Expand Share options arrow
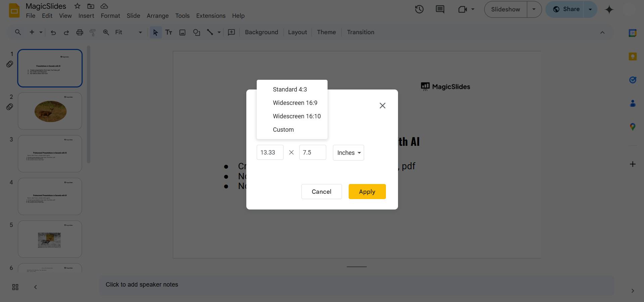This screenshot has width=644, height=302. 590,9
